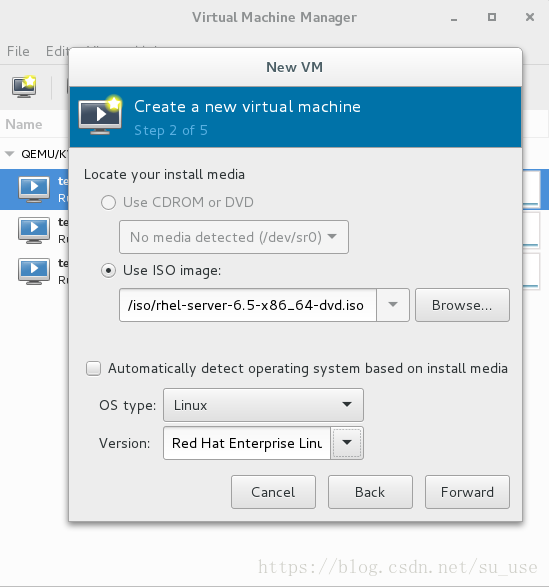This screenshot has height=587, width=549.
Task: Click the ISO image path input field
Action: [248, 305]
